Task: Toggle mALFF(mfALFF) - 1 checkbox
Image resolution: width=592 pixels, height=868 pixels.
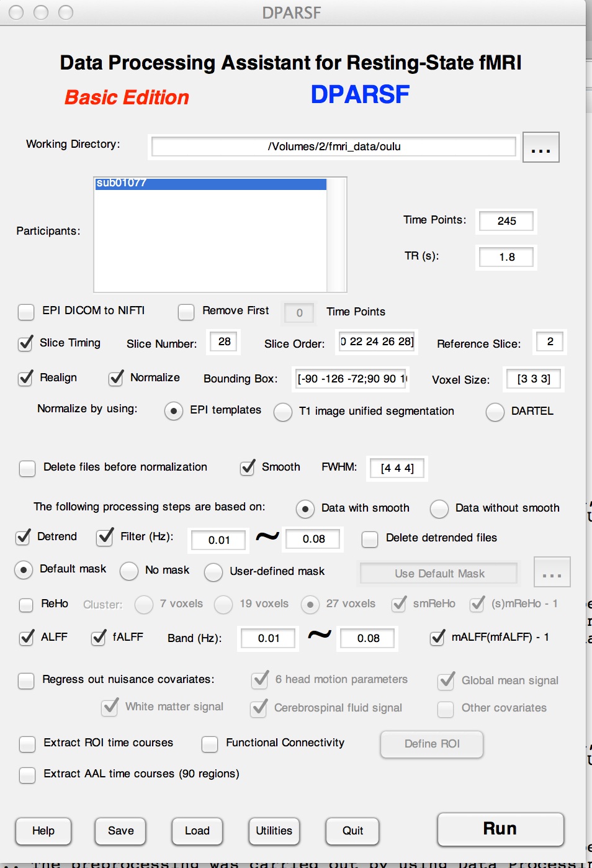Action: click(437, 638)
